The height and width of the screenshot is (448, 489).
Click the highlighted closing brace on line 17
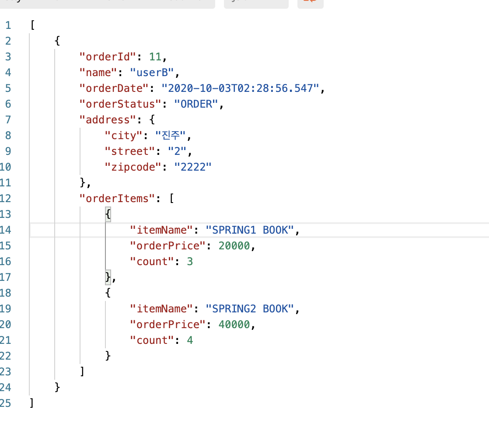point(108,277)
